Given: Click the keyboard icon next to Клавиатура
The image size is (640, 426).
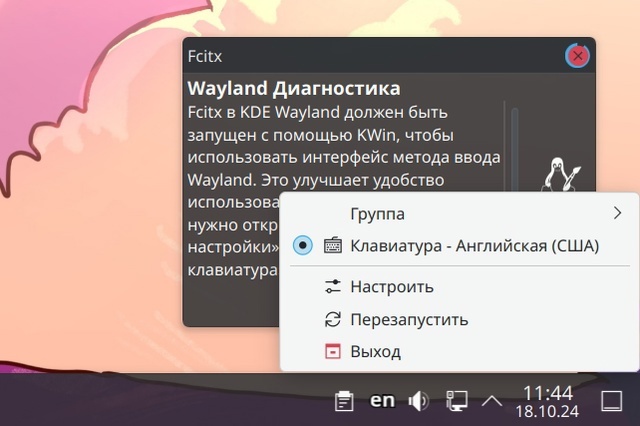Looking at the screenshot, I should click(333, 246).
